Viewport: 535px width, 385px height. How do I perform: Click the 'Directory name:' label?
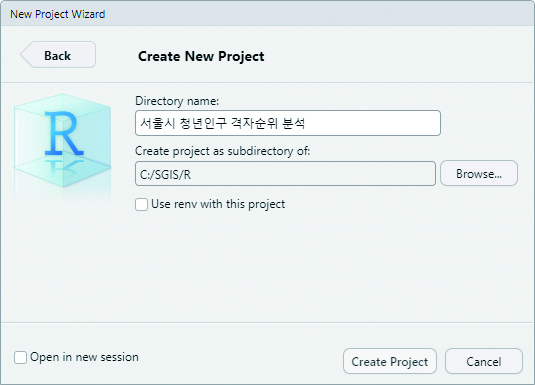pos(177,101)
